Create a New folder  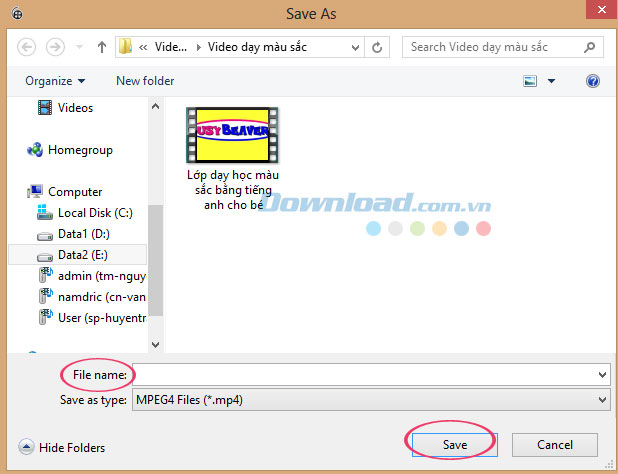tap(145, 81)
